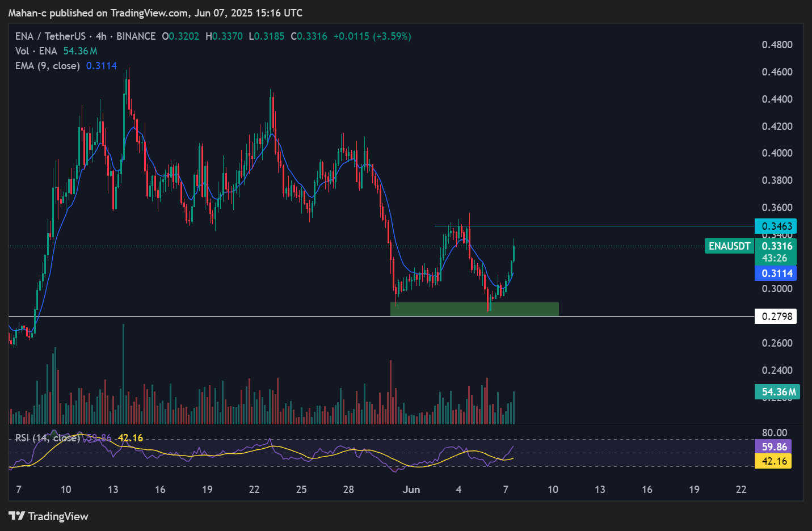
Task: Click the published on TradingView.com header text
Action: (x=155, y=12)
